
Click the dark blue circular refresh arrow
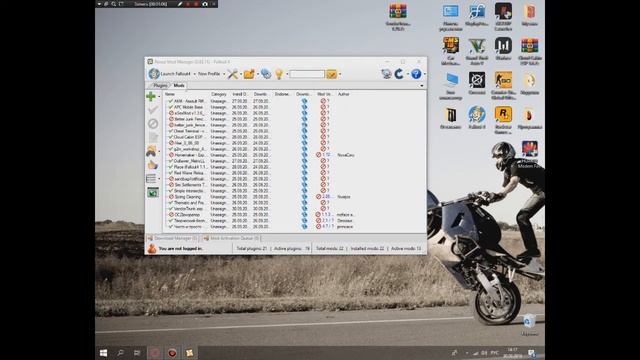(x=399, y=74)
